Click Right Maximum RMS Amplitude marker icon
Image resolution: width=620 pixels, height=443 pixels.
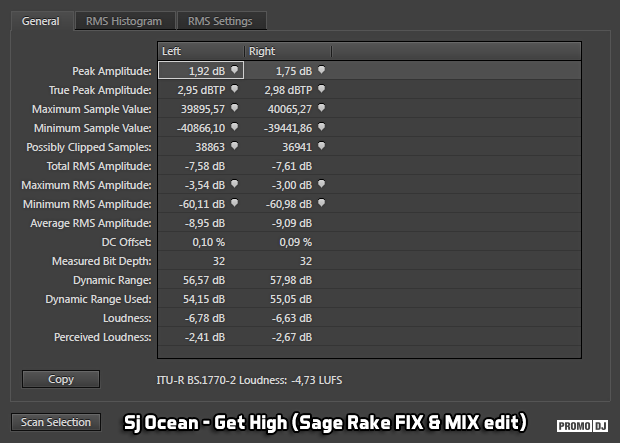pos(321,184)
